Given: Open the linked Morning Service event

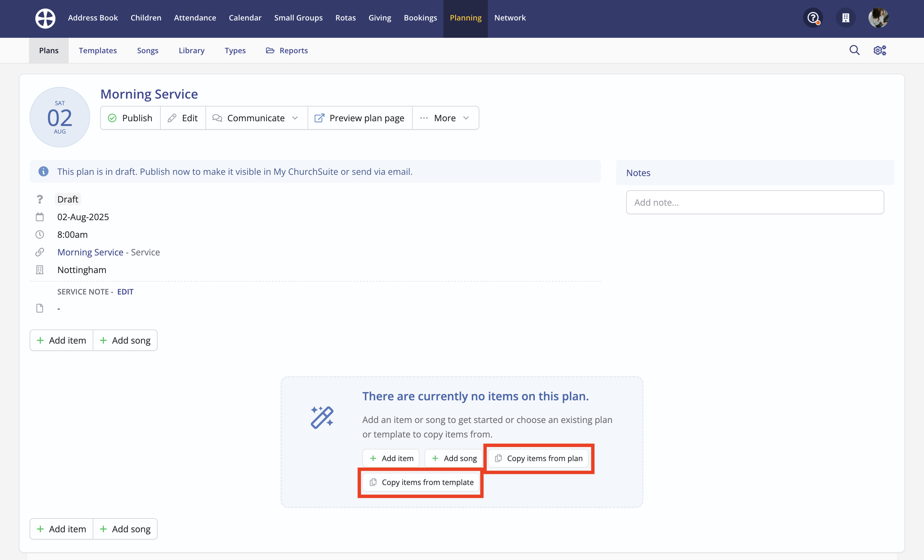Looking at the screenshot, I should click(x=90, y=252).
